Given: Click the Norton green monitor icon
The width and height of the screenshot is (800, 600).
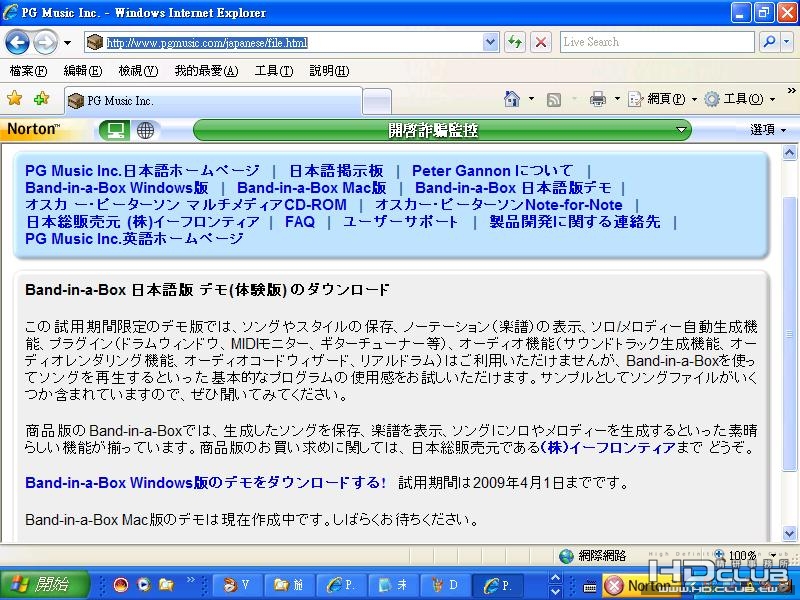Looking at the screenshot, I should tap(115, 131).
